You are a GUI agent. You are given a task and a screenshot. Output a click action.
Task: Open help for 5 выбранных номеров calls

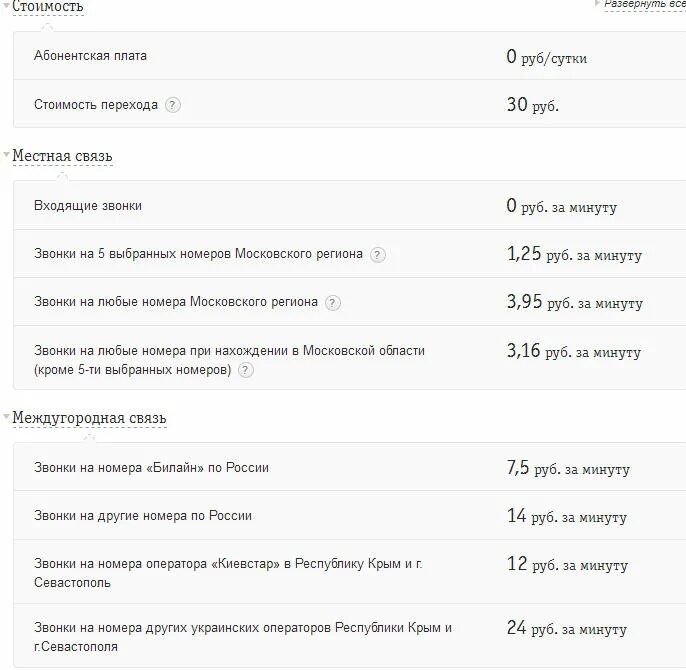[378, 254]
